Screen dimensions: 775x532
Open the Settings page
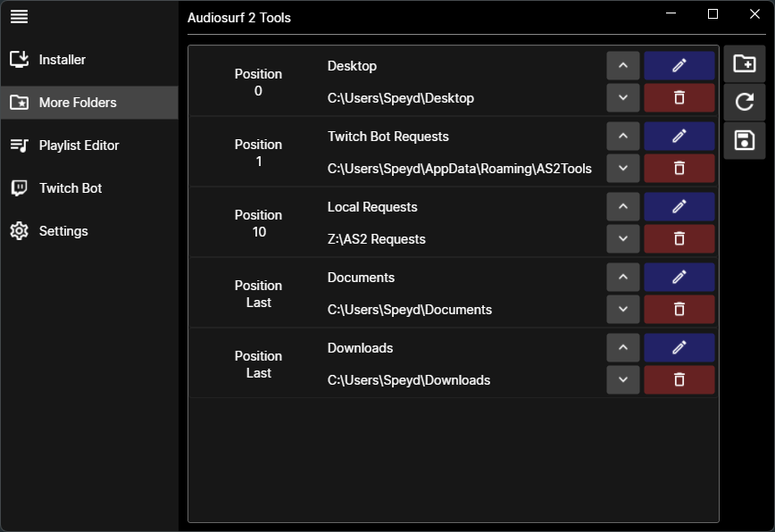(x=89, y=231)
